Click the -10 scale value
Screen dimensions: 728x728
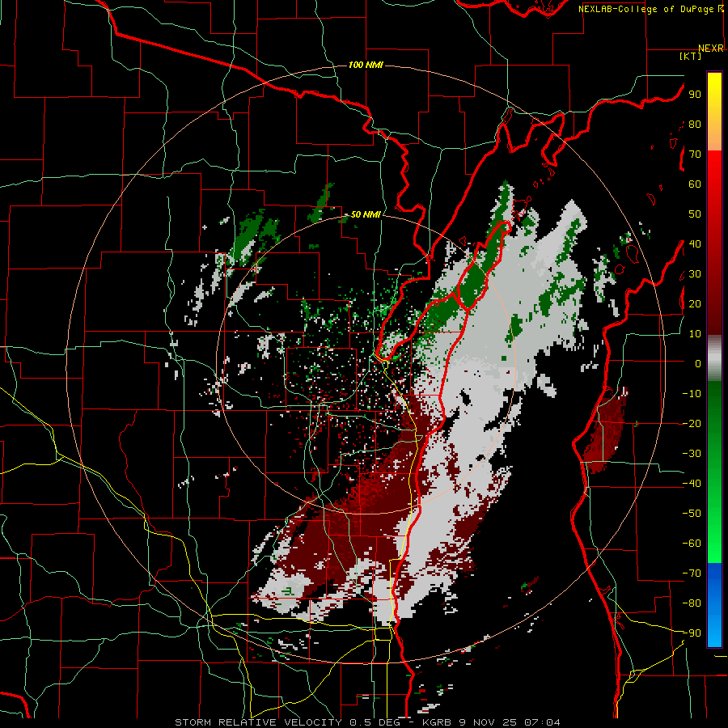[x=692, y=394]
